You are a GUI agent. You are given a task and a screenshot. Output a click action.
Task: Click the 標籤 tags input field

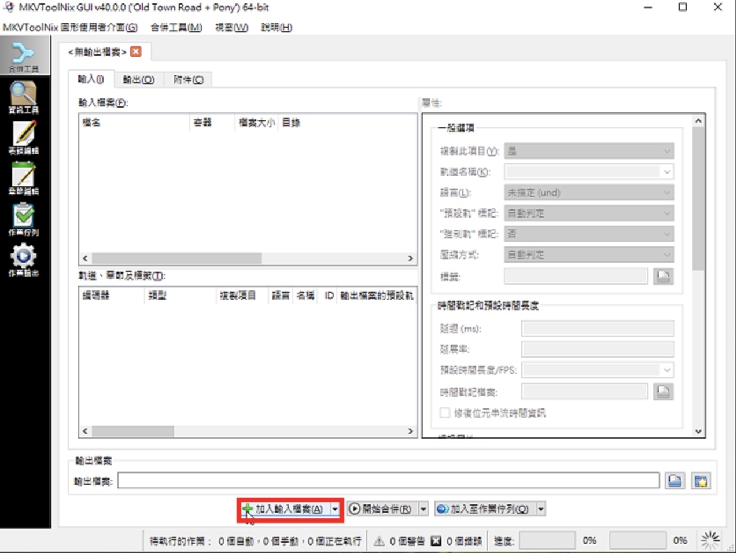click(576, 276)
